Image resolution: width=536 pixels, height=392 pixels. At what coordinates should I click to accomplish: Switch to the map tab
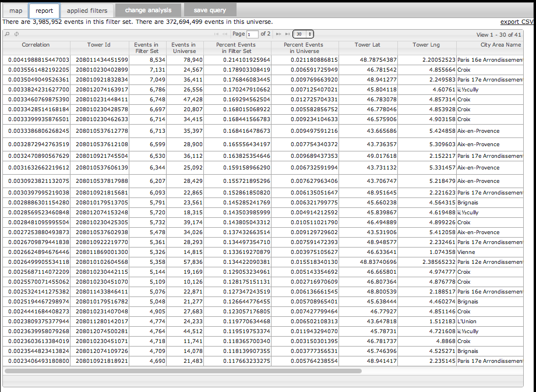pyautogui.click(x=16, y=10)
